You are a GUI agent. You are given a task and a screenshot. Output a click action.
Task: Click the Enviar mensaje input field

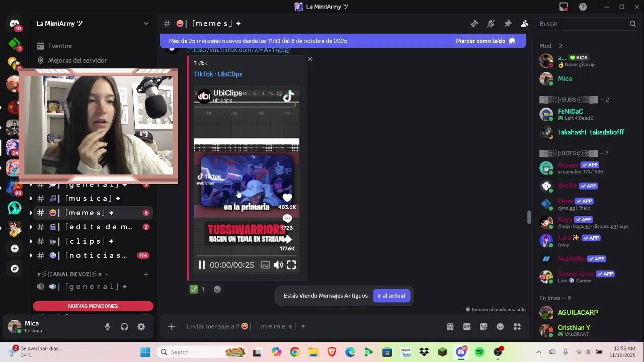312,326
